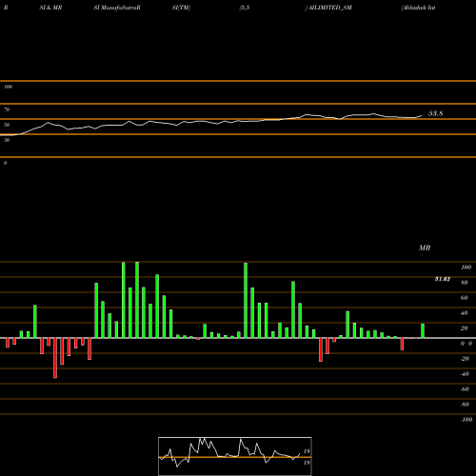Click the 'SI & MR' header label

click(50, 8)
